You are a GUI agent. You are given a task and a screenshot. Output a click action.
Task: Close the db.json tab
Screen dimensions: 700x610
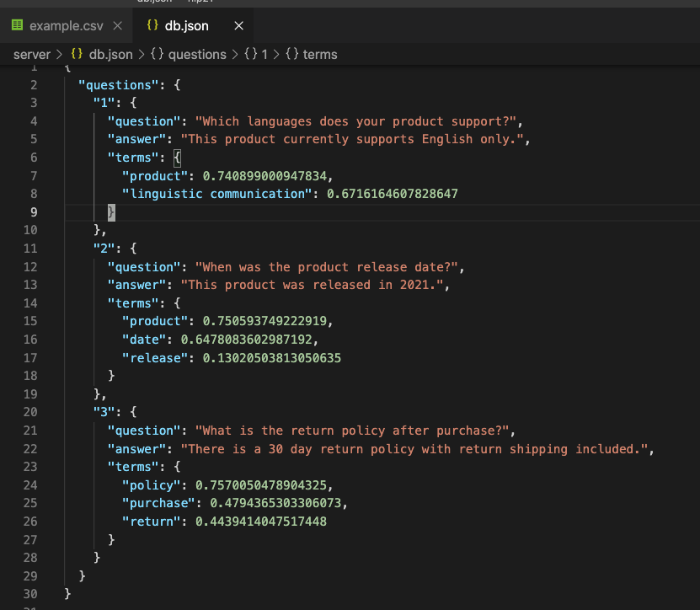[x=239, y=26]
